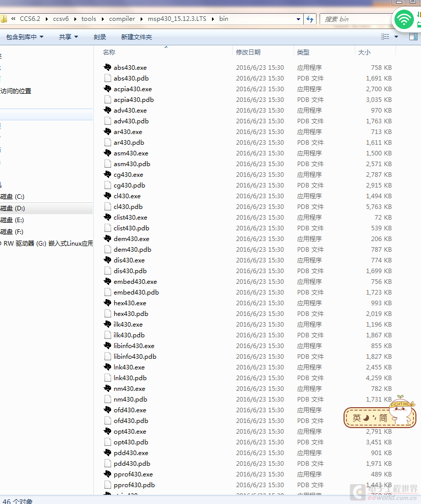Select the file named asm430.pdb
Image resolution: width=421 pixels, height=504 pixels.
[x=132, y=164]
